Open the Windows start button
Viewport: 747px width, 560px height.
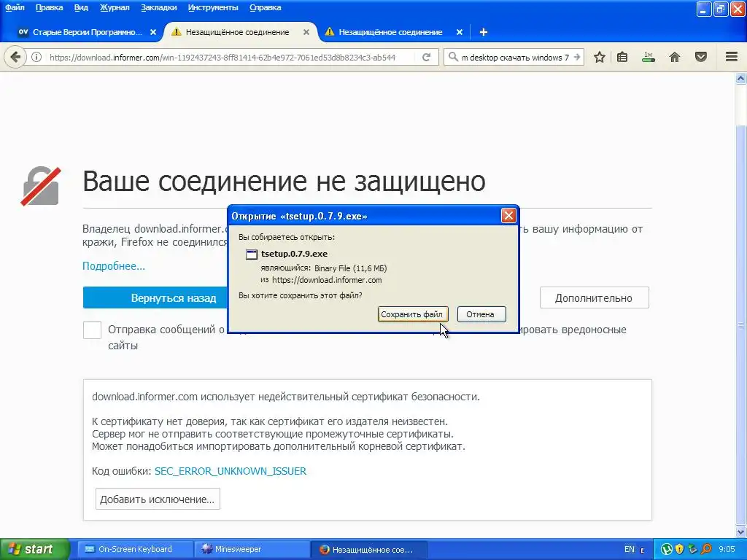[x=34, y=549]
